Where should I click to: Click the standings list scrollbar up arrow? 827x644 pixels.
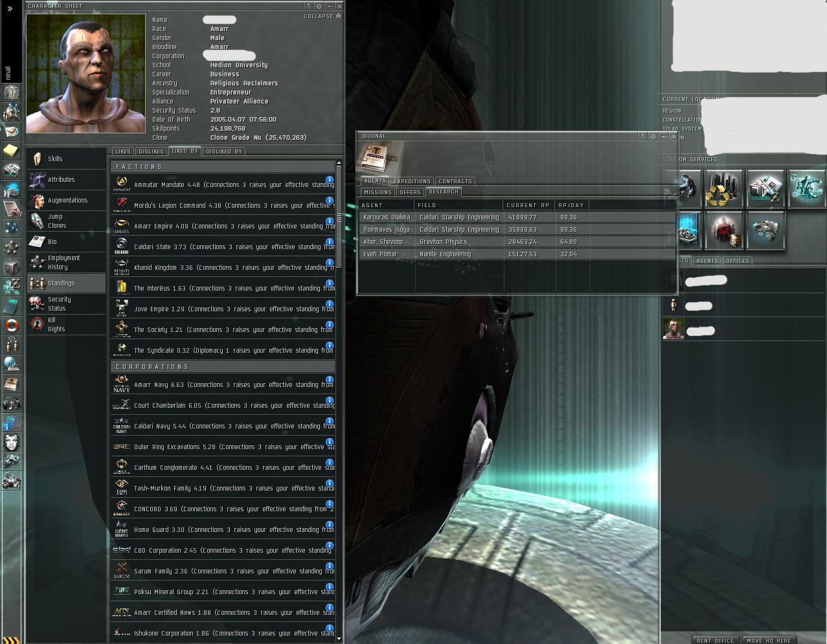pyautogui.click(x=339, y=164)
